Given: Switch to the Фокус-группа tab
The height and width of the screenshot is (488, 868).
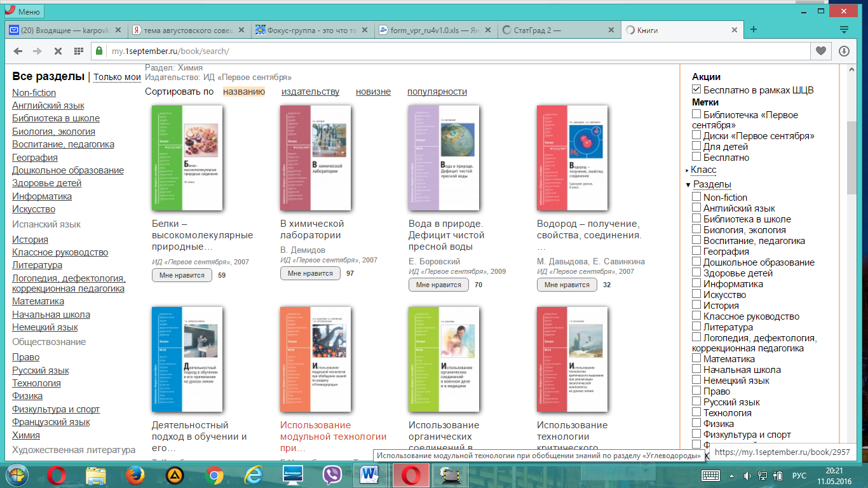Looking at the screenshot, I should pos(313,30).
